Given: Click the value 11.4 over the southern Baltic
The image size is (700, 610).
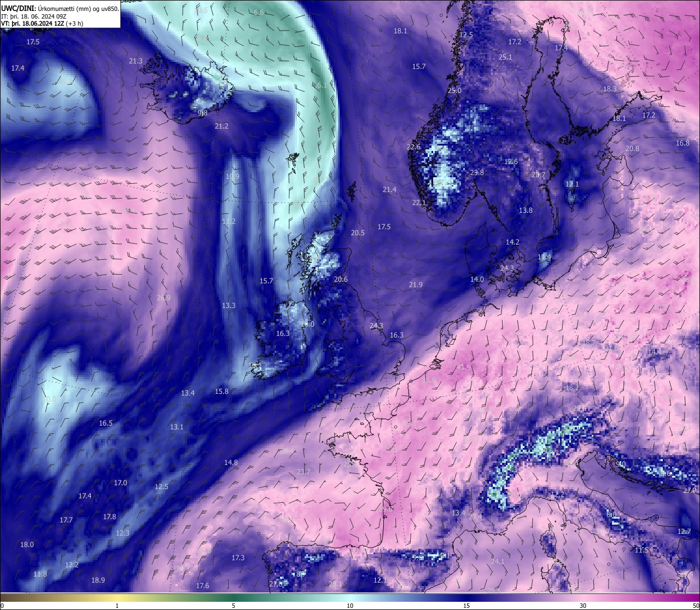Looking at the screenshot, I should tap(544, 257).
